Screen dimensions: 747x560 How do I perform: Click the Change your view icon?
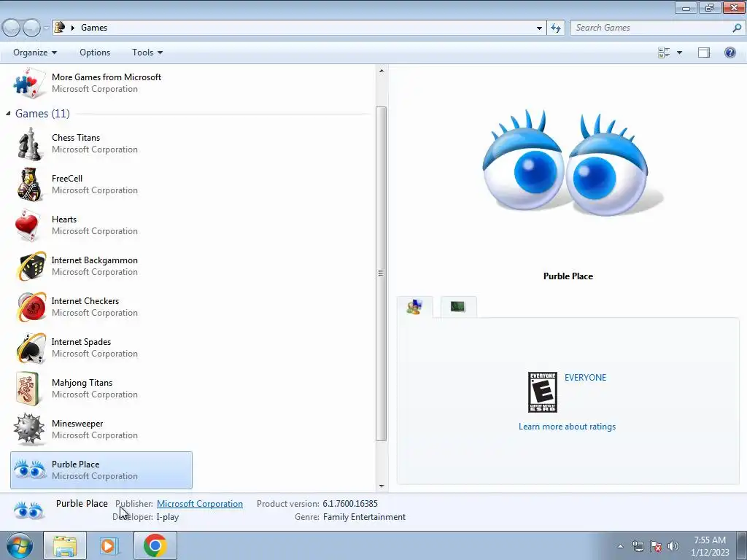click(x=664, y=52)
